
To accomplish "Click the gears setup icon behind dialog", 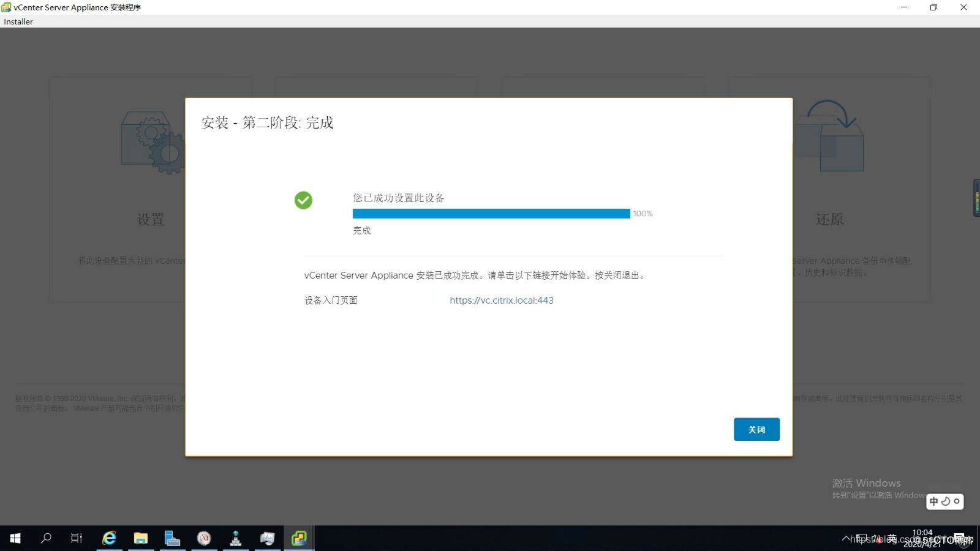I will pos(153,142).
